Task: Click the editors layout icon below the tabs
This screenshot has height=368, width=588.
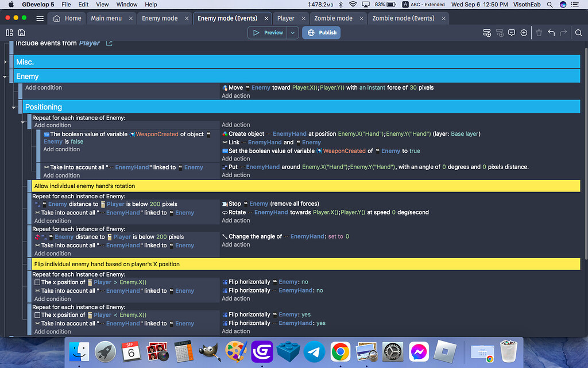Action: (x=9, y=33)
